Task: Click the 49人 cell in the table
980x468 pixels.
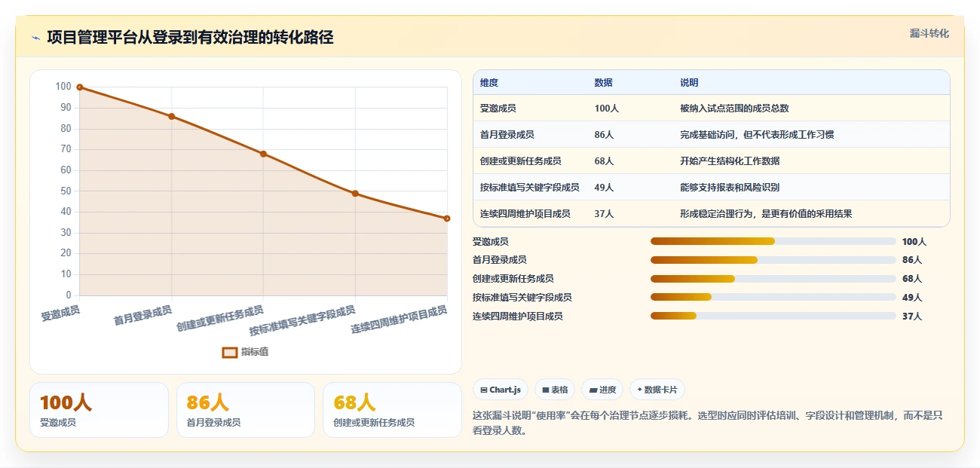Action: 604,188
